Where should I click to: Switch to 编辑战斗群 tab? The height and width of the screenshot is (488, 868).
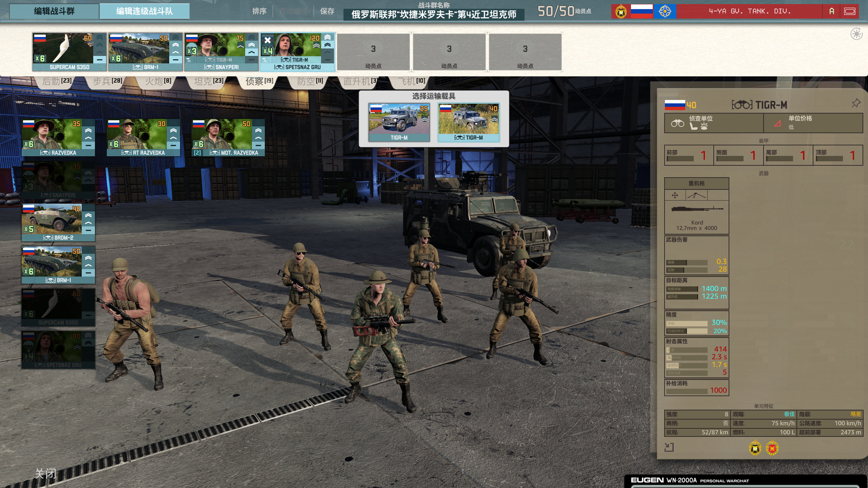click(54, 11)
